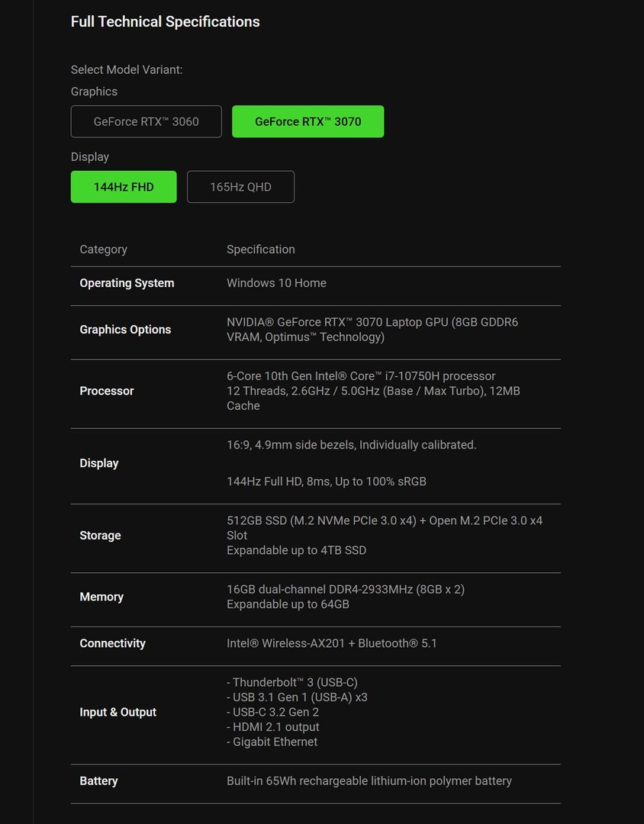Click the Input & Output row label
This screenshot has width=644, height=824.
point(118,712)
